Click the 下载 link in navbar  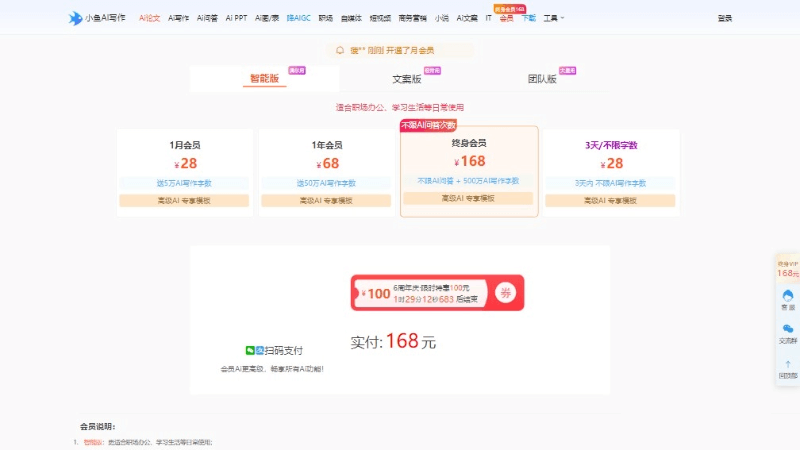[x=529, y=18]
